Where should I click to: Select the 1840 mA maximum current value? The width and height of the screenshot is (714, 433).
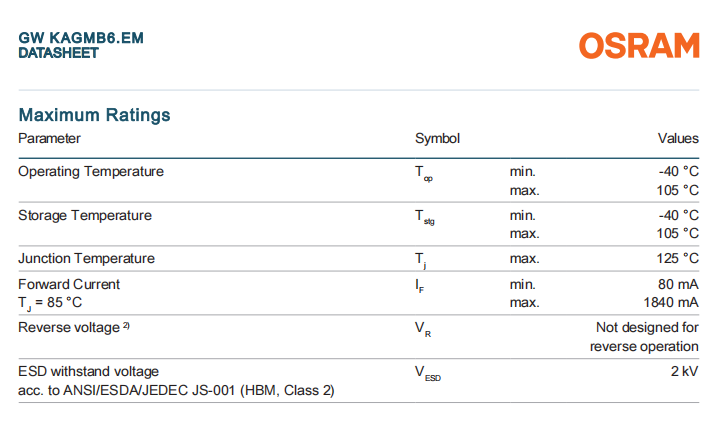point(672,302)
